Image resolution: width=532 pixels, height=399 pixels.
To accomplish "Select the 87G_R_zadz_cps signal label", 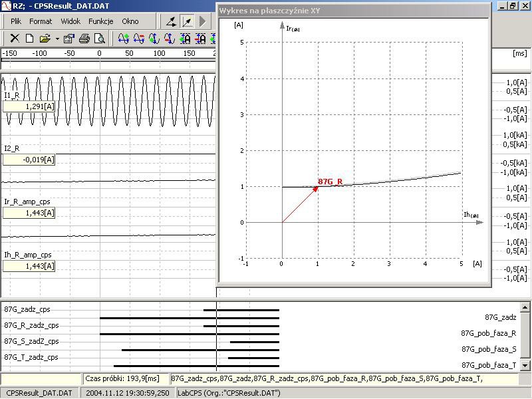I will click(x=31, y=325).
